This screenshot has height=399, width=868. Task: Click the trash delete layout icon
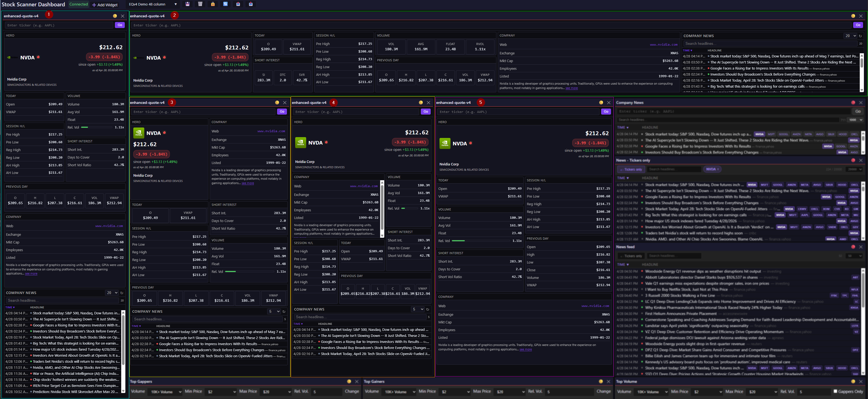point(200,4)
